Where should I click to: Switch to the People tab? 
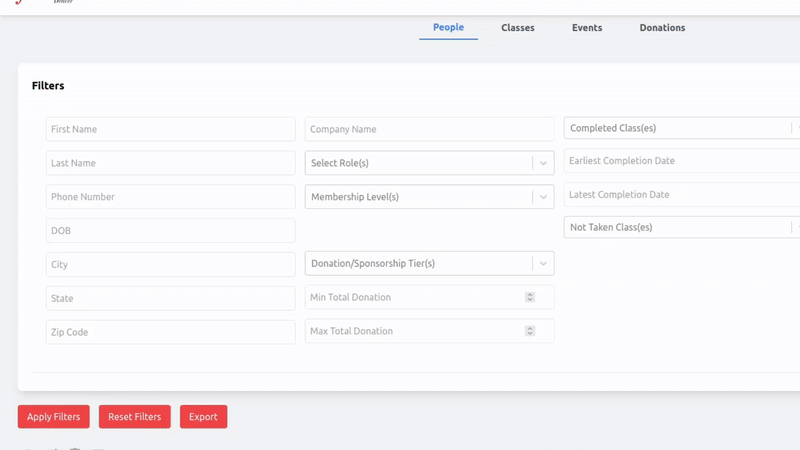448,28
